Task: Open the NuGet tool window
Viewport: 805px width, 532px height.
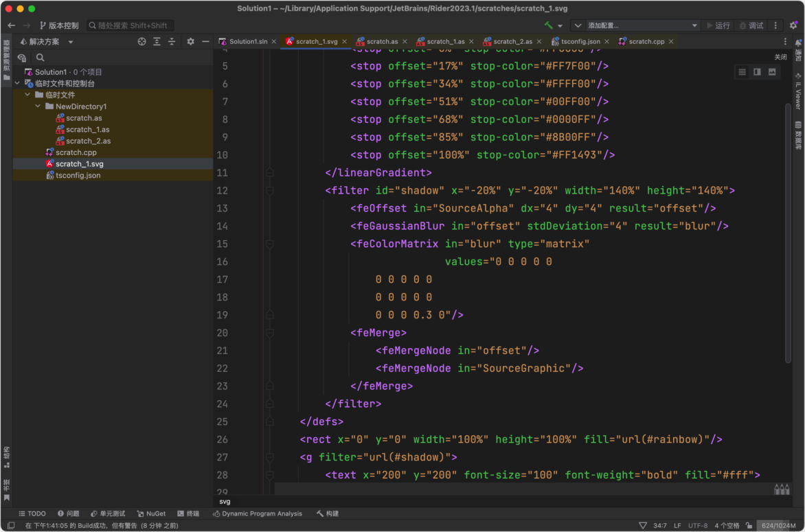Action: [x=151, y=513]
